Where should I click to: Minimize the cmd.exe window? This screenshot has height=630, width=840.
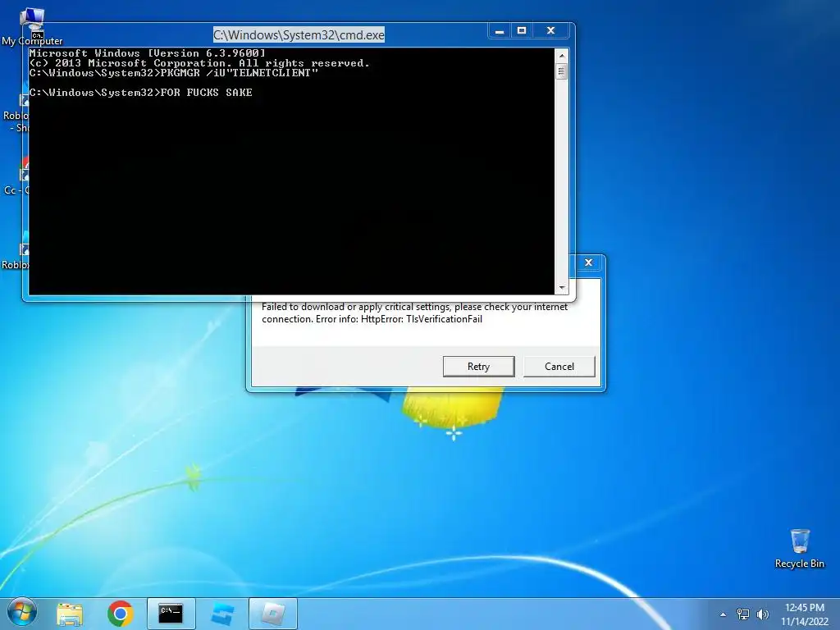click(500, 31)
